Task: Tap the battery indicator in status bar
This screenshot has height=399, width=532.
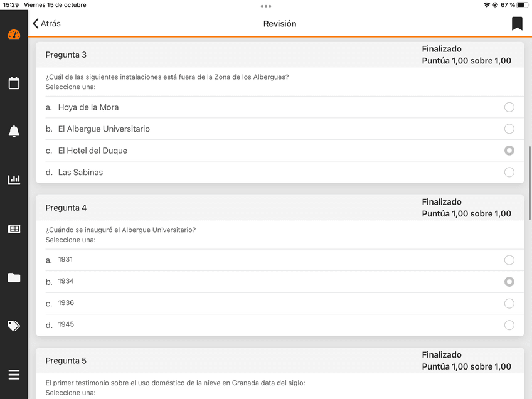Action: tap(521, 5)
